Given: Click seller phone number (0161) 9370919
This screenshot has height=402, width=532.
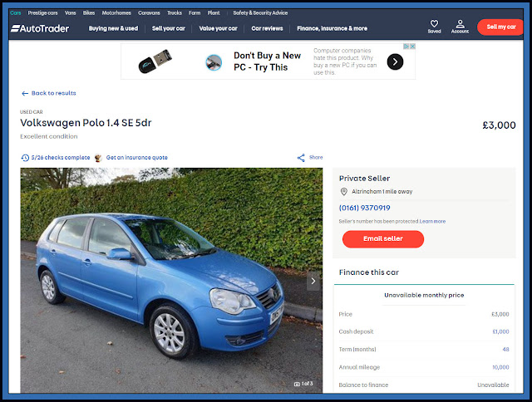Looking at the screenshot, I should [x=364, y=208].
